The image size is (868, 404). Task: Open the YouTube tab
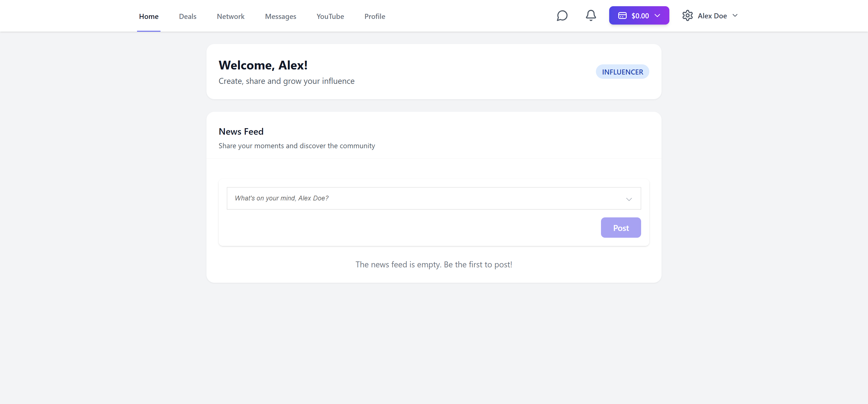pyautogui.click(x=330, y=16)
